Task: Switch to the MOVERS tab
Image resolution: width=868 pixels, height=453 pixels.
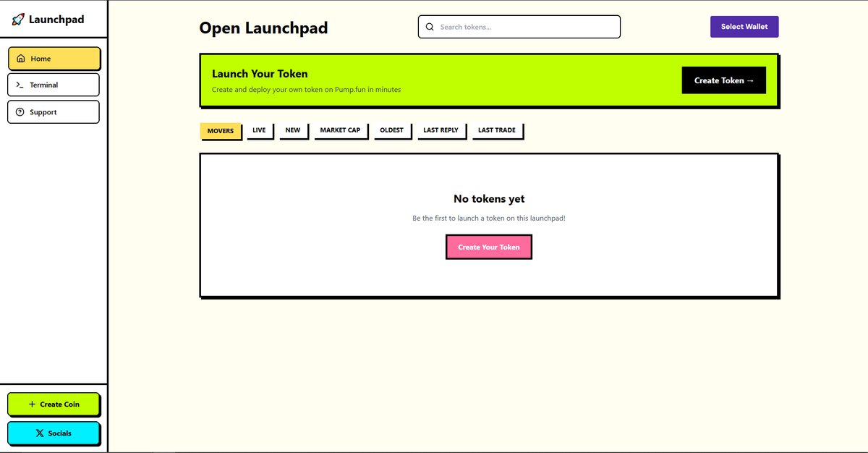Action: [x=221, y=131]
